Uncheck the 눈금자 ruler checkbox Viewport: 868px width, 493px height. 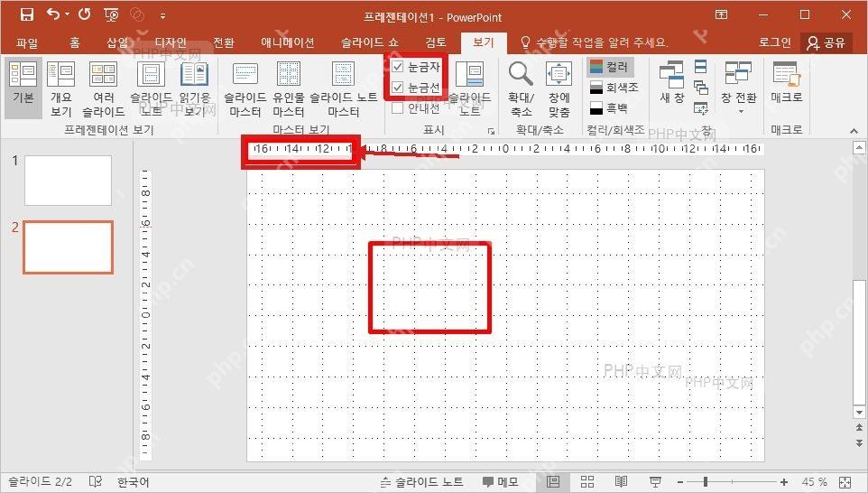398,67
